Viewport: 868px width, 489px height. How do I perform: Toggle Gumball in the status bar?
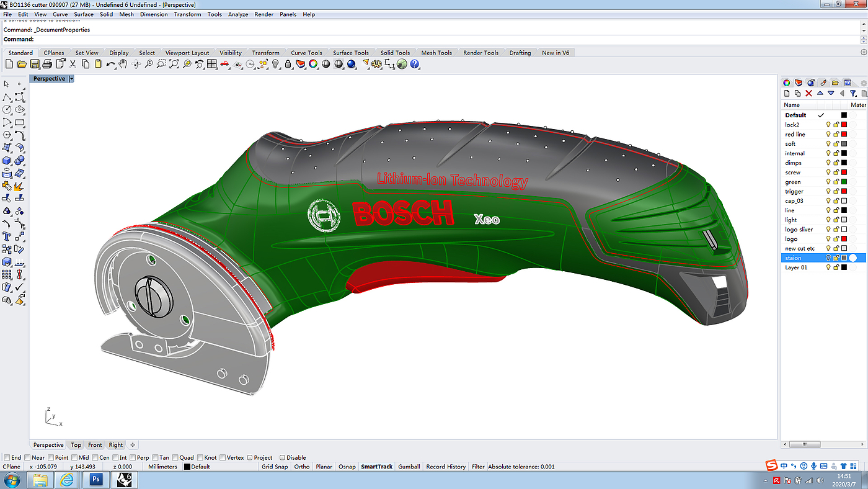(409, 467)
